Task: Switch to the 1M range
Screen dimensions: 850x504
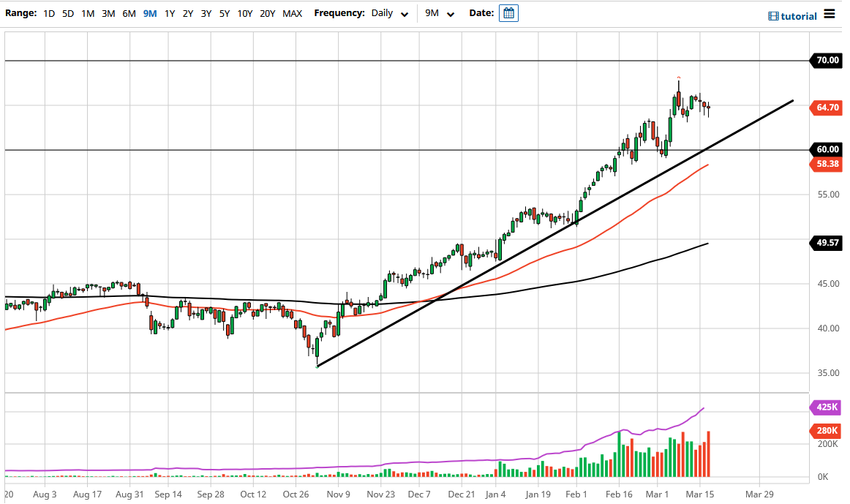Action: pos(88,12)
